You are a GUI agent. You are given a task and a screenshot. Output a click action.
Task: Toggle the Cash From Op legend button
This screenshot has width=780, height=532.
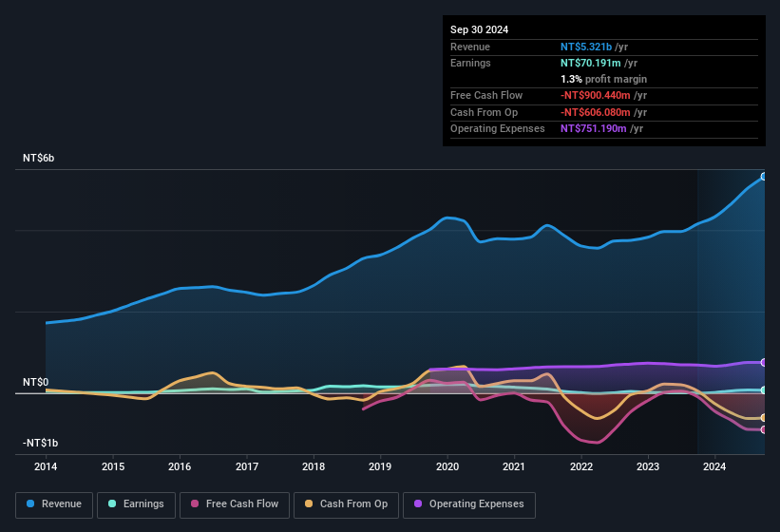[x=346, y=504]
